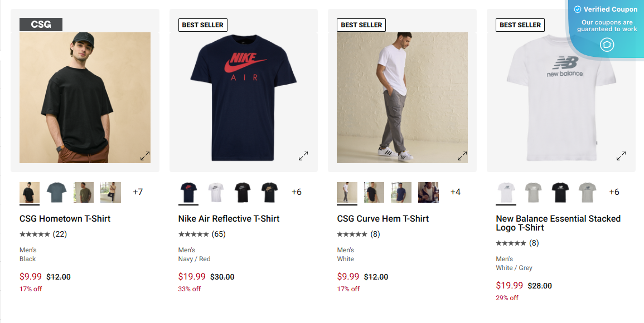Viewport: 644px width, 323px height.
Task: Expand the CSG Curve Hem T-Shirt image
Action: pos(462,156)
